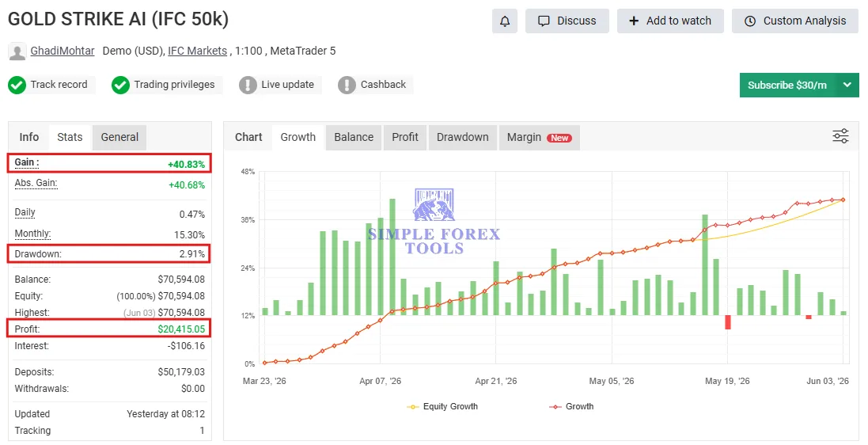The image size is (868, 445).
Task: Click Subscribe $30/m button
Action: coord(787,85)
